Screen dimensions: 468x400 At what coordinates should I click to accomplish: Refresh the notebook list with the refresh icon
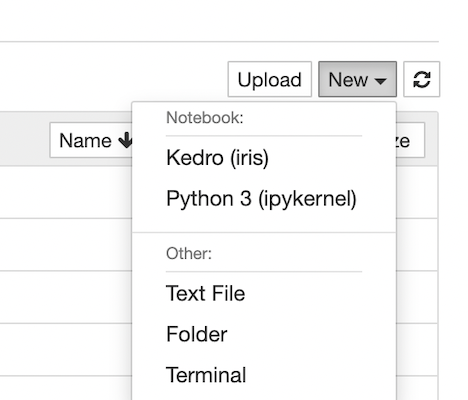[x=422, y=79]
